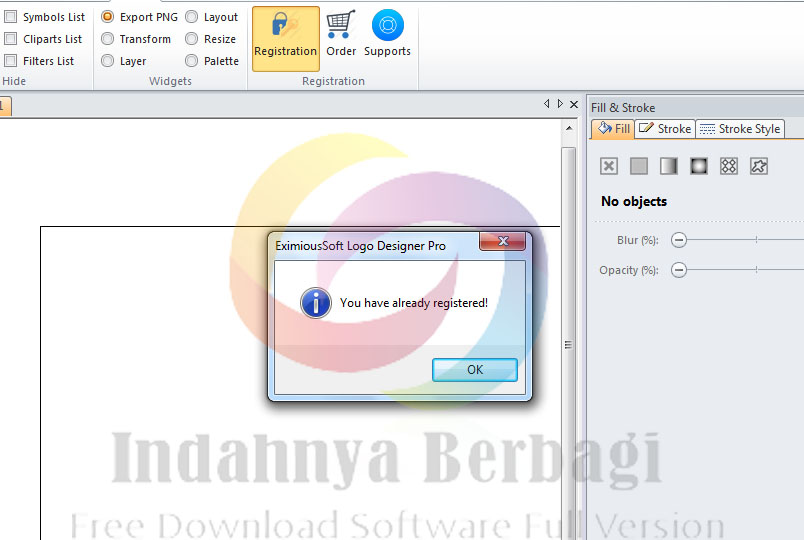This screenshot has height=540, width=804.
Task: Open the Supports help icon
Action: tap(388, 34)
